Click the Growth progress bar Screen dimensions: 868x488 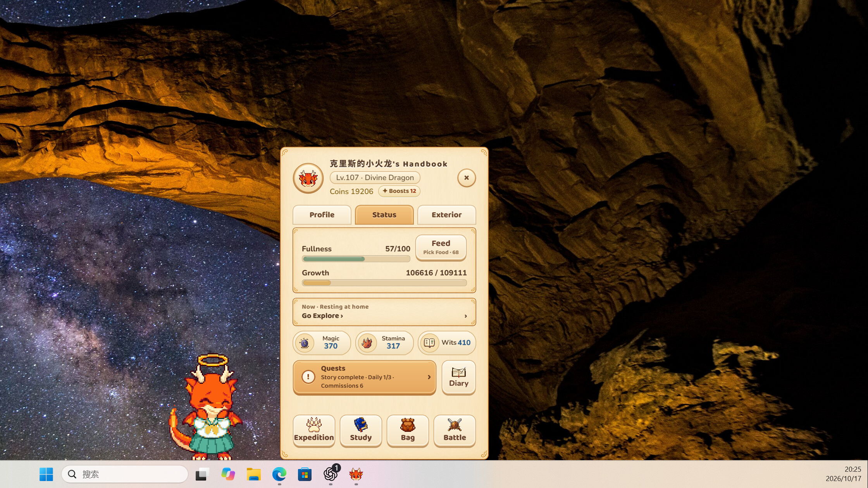pos(384,283)
